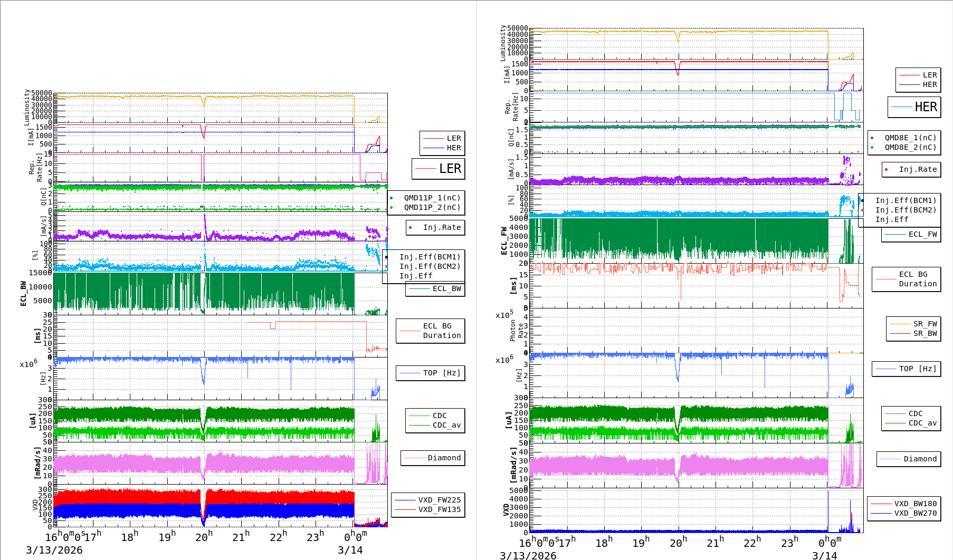Select the VXD_FW225 legend entry
Screen dimensions: 953x560
click(x=428, y=500)
